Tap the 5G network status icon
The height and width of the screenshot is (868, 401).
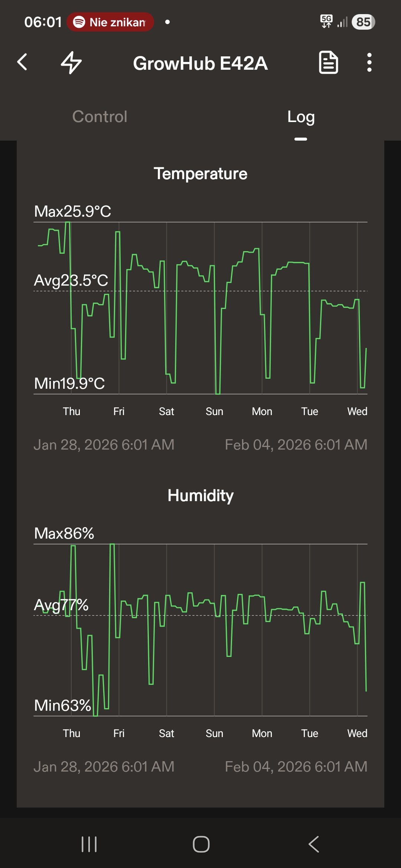(x=326, y=22)
